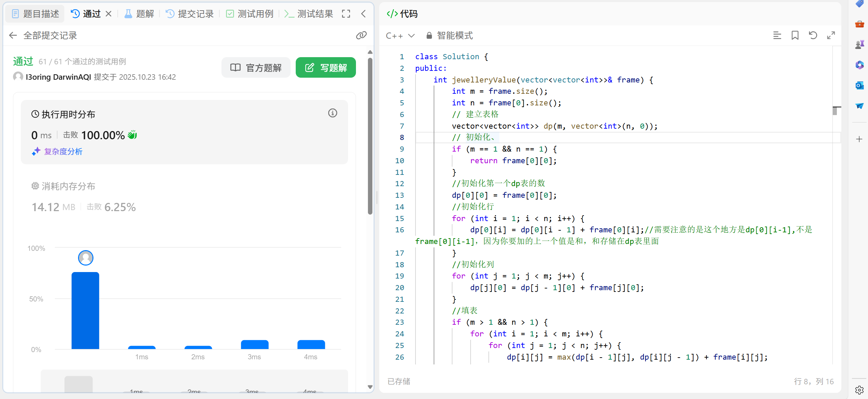
Task: Add new sidebar item with plus
Action: (859, 139)
